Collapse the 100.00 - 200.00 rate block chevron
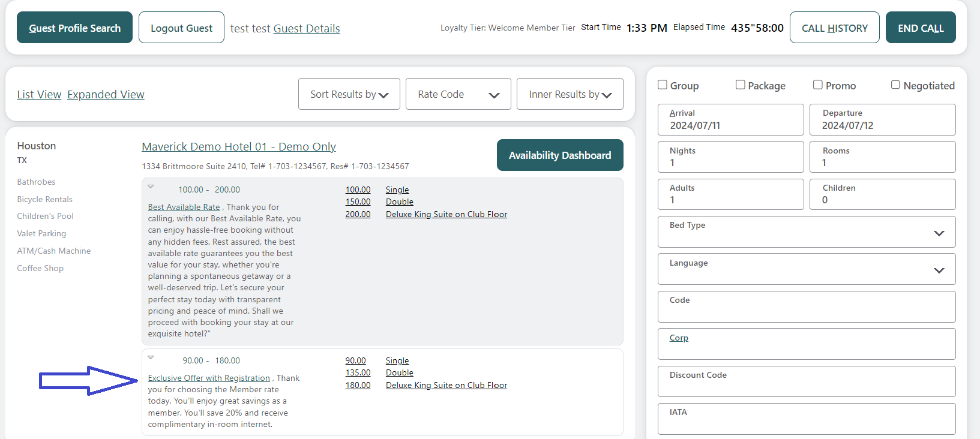The image size is (980, 439). pyautogui.click(x=151, y=187)
